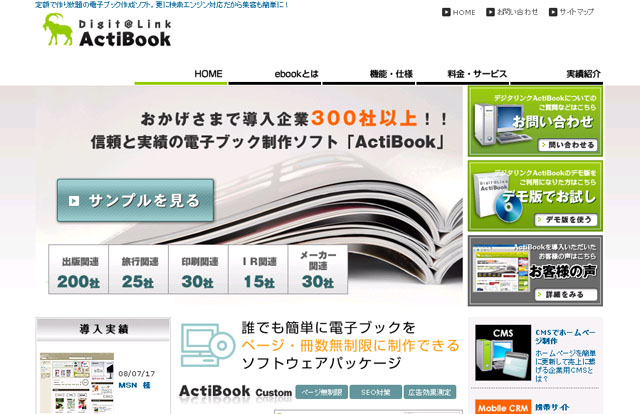
Task: Open the サイトマップ link in the top bar
Action: [576, 12]
